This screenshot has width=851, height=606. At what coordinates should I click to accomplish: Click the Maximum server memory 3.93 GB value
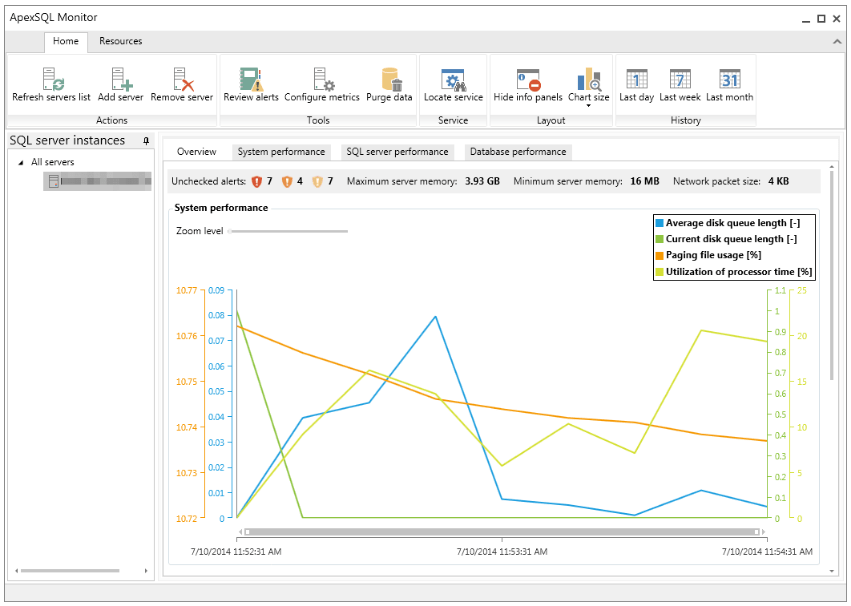482,182
